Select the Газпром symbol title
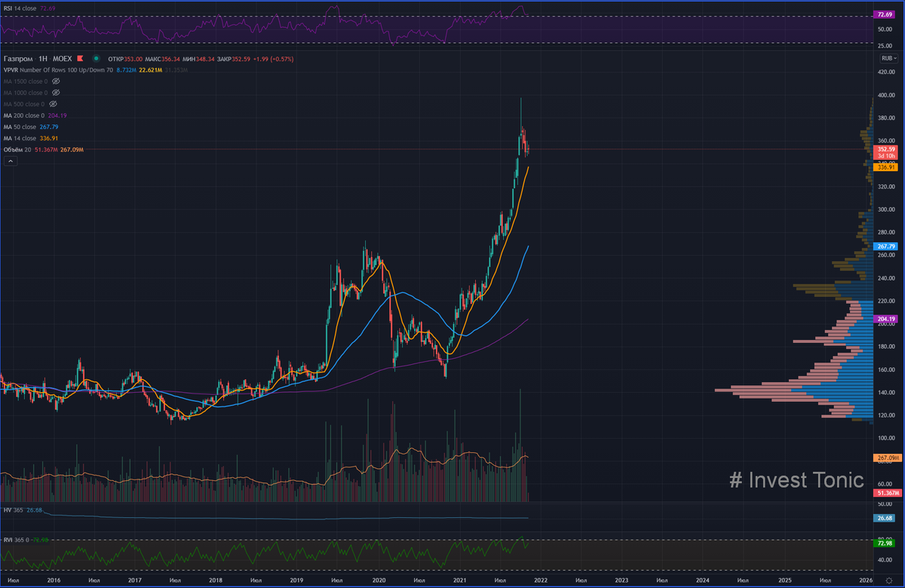 tap(18, 58)
